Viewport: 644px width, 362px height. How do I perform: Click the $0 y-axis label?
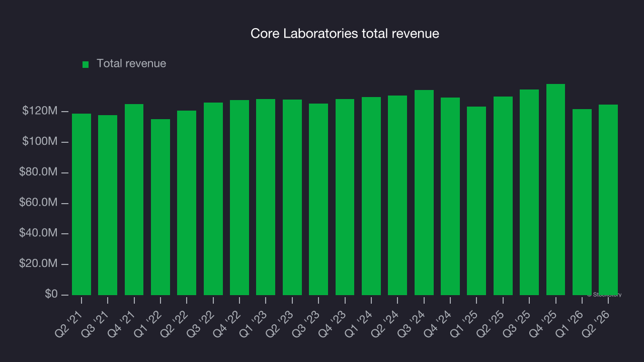51,295
